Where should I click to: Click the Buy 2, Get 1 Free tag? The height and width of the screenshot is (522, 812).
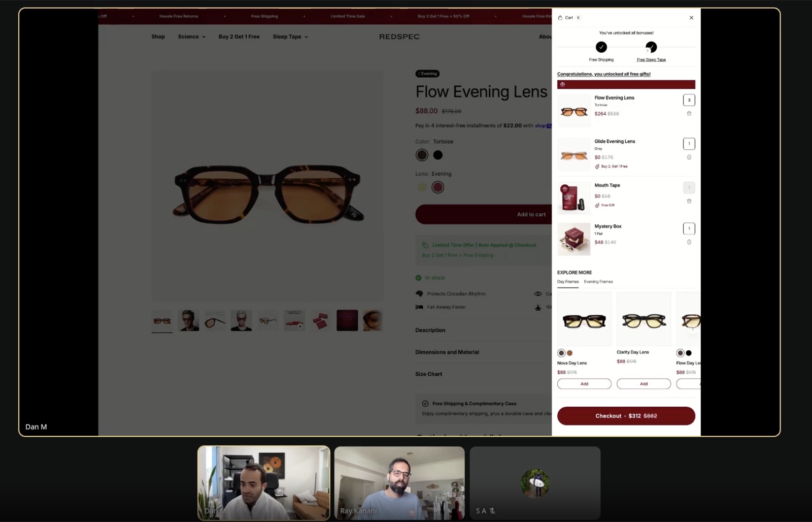611,167
